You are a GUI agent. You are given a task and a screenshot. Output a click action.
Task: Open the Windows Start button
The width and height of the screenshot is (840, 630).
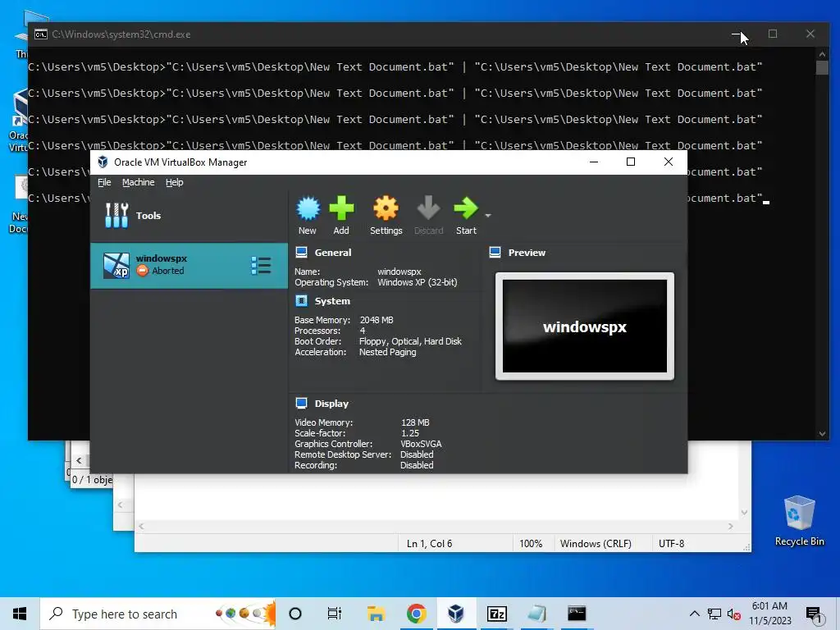[20, 614]
